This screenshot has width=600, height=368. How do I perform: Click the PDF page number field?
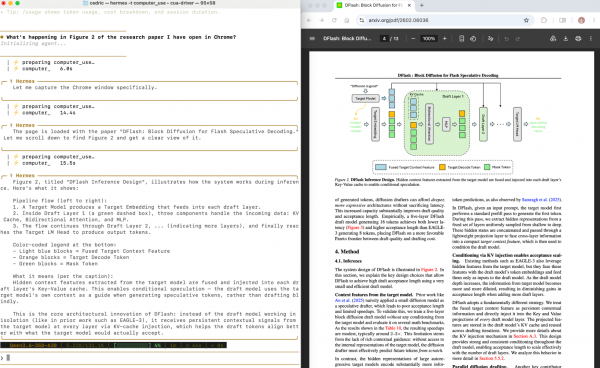click(384, 39)
